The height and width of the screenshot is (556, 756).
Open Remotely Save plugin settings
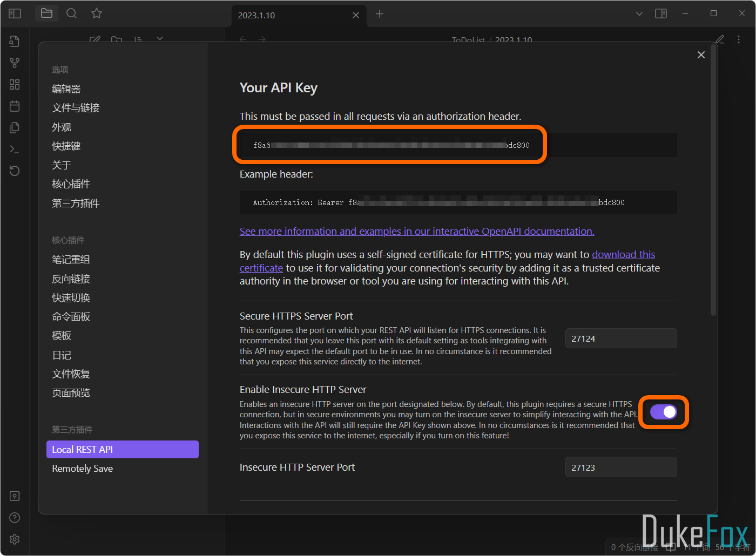point(82,469)
